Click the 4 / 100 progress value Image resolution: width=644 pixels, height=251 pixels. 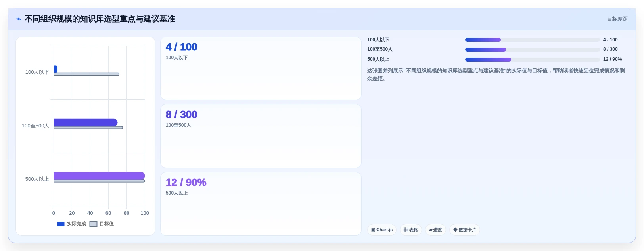[610, 40]
